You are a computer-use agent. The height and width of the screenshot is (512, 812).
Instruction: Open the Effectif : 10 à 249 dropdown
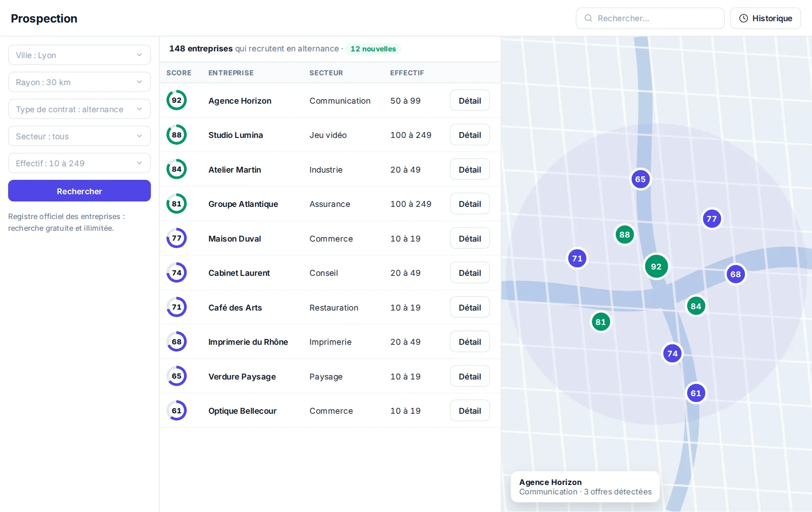click(x=79, y=163)
